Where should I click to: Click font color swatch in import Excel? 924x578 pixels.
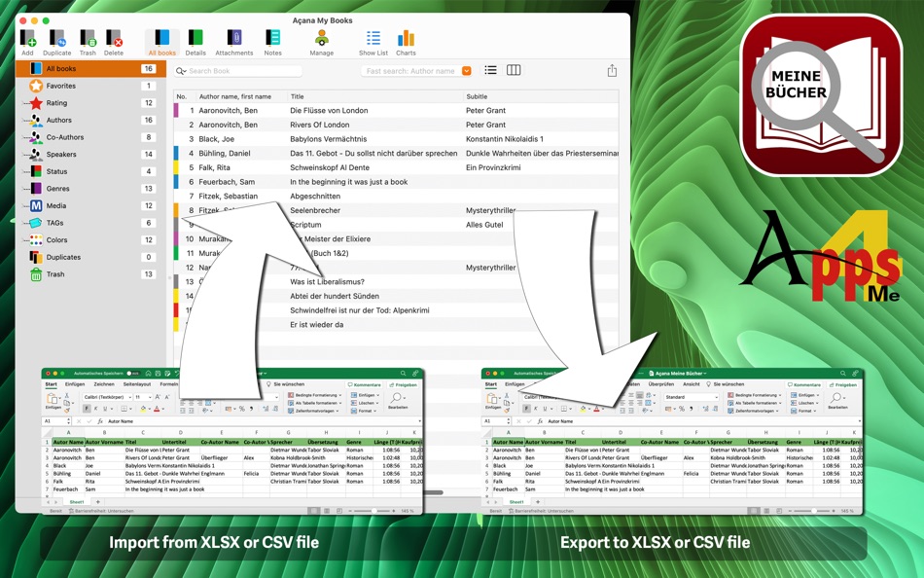(x=157, y=408)
